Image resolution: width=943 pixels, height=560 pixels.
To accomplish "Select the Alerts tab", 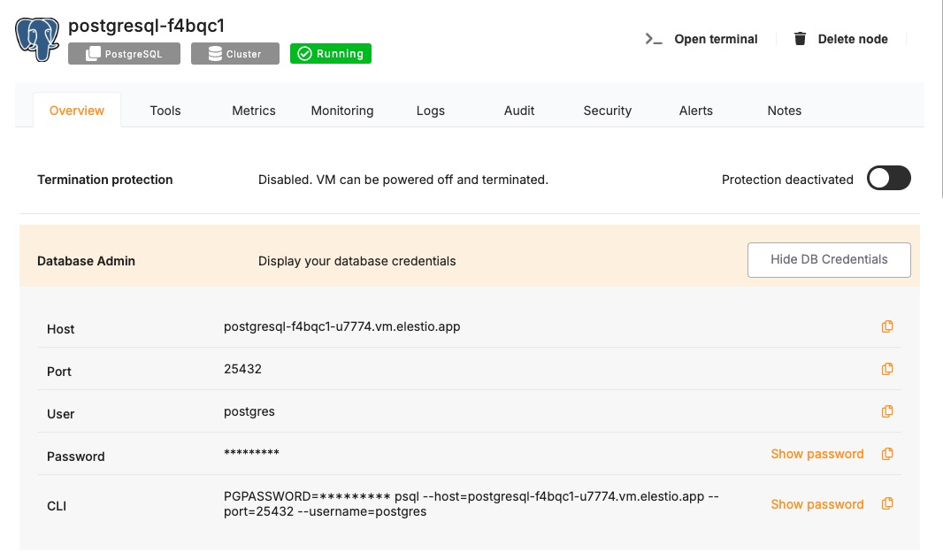I will coord(695,111).
